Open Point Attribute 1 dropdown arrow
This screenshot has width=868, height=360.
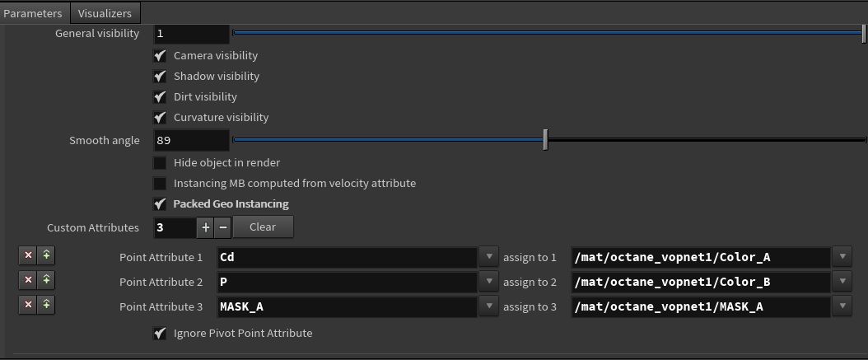pyautogui.click(x=489, y=257)
